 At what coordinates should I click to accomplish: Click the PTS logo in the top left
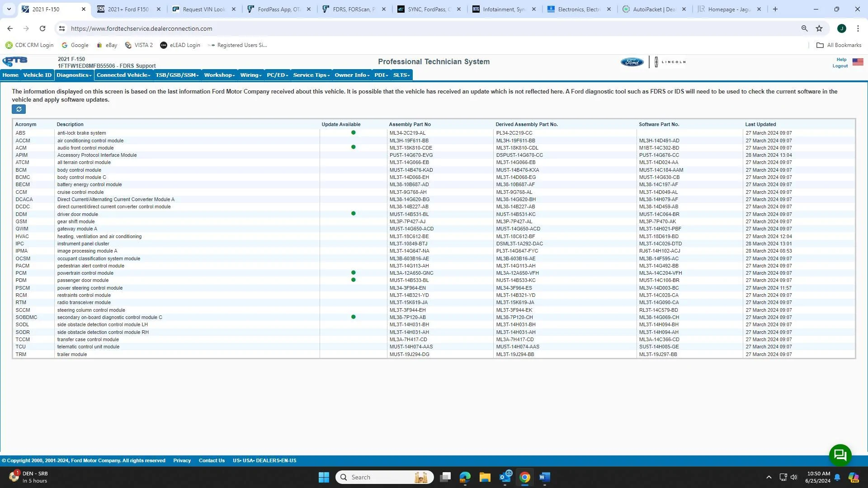(15, 61)
